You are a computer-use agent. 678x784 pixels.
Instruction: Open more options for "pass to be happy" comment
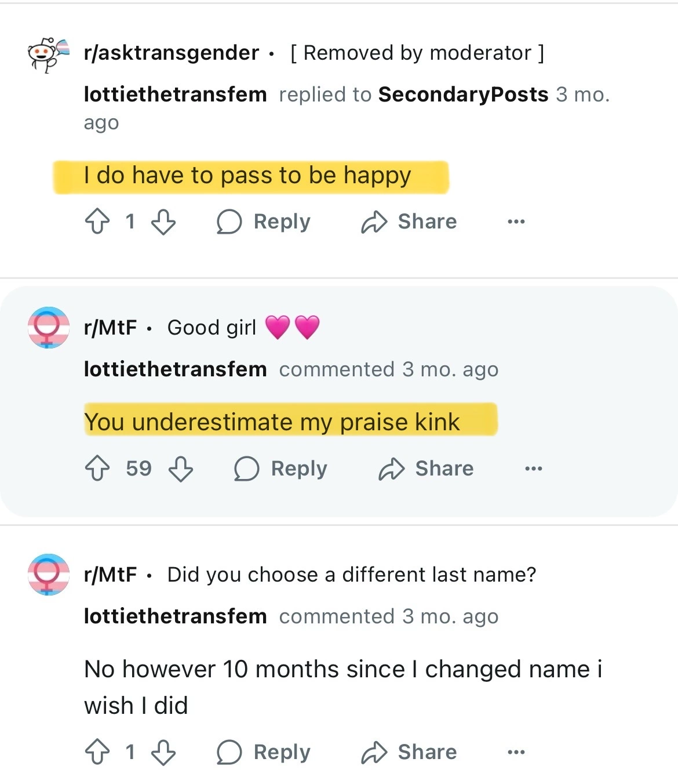click(516, 222)
